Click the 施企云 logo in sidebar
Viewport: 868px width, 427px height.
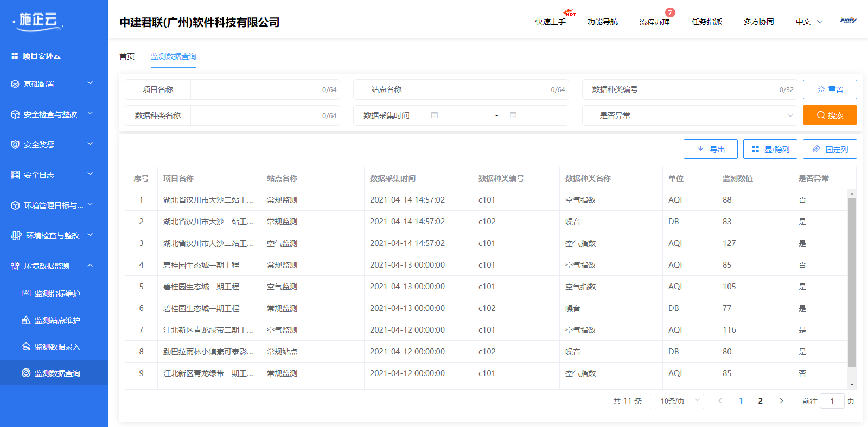(38, 21)
